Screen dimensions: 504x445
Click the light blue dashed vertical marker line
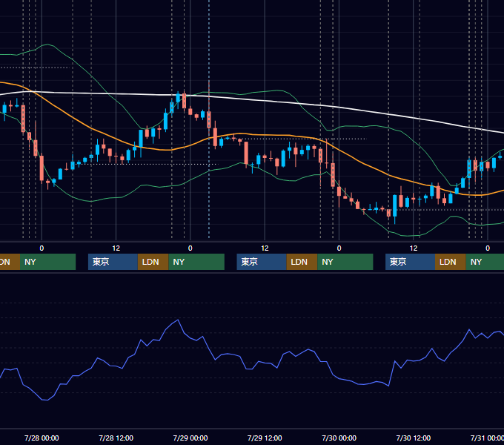point(209,121)
